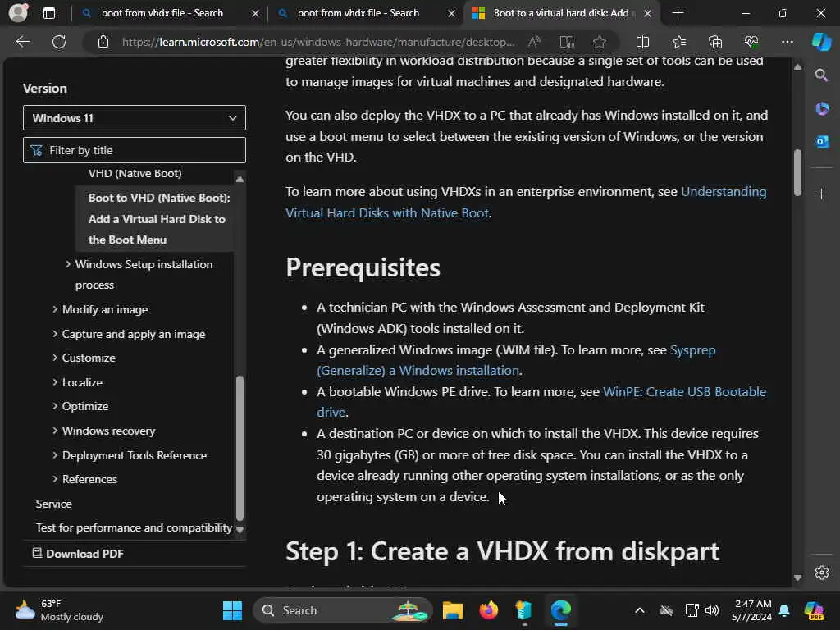Image resolution: width=840 pixels, height=630 pixels.
Task: Expand the Windows recovery section
Action: [55, 431]
